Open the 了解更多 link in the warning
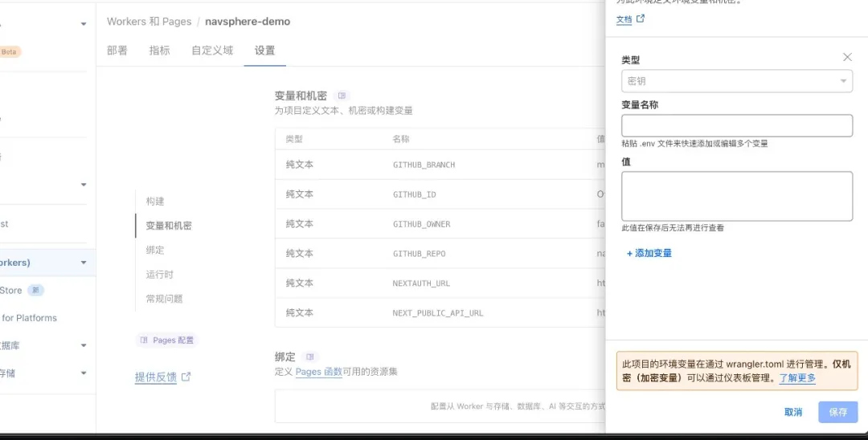This screenshot has width=868, height=440. tap(798, 378)
